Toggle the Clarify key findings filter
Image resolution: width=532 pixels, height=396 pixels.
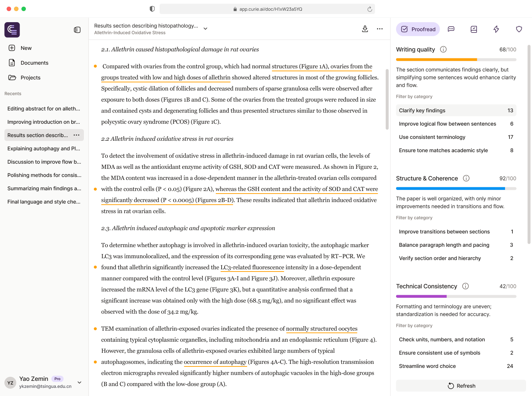tap(456, 110)
